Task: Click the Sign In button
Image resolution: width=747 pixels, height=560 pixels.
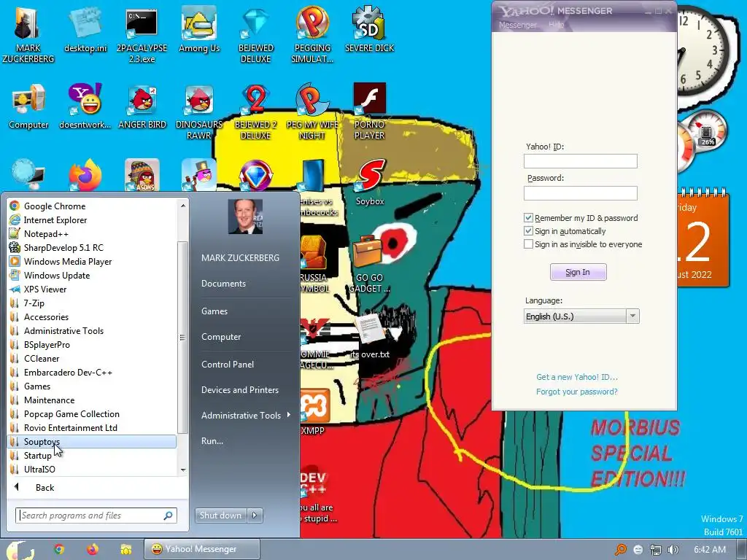Action: 578,272
